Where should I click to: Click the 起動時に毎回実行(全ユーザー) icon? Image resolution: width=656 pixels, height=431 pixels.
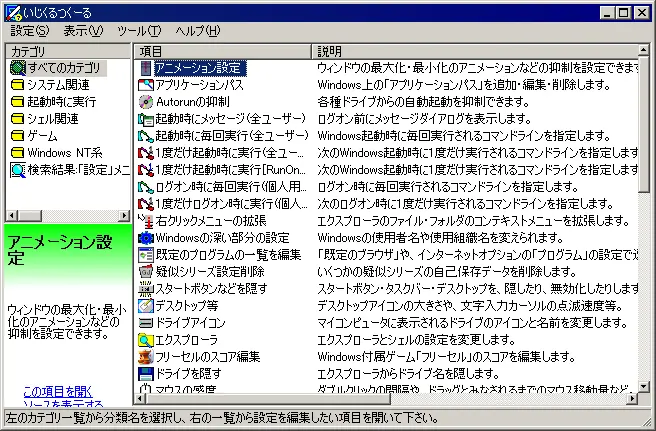[146, 136]
